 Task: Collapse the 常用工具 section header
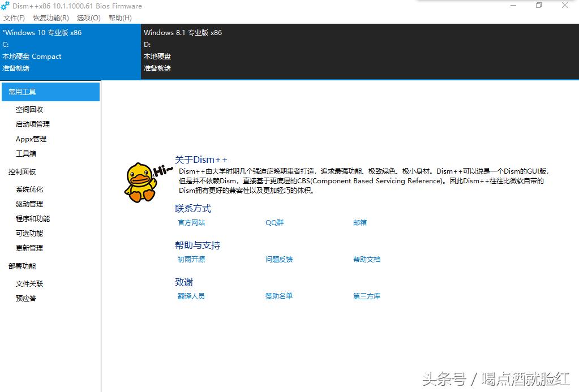tap(22, 91)
